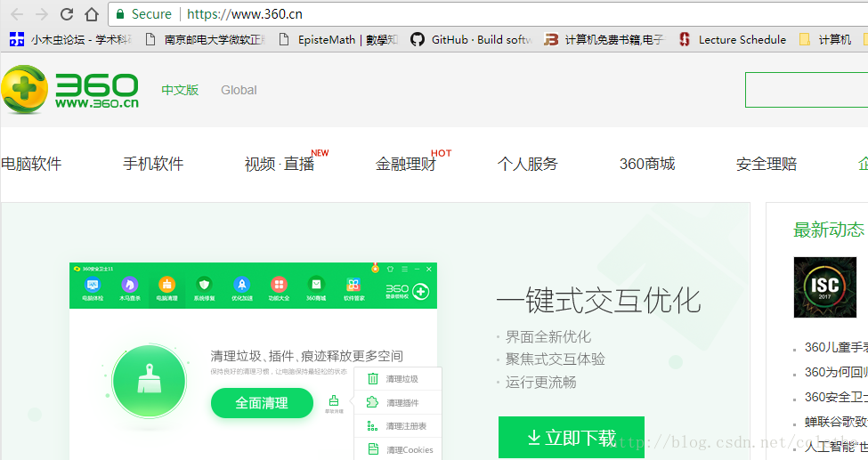868x460 pixels.
Task: Switch to the Global site version
Action: 239,90
